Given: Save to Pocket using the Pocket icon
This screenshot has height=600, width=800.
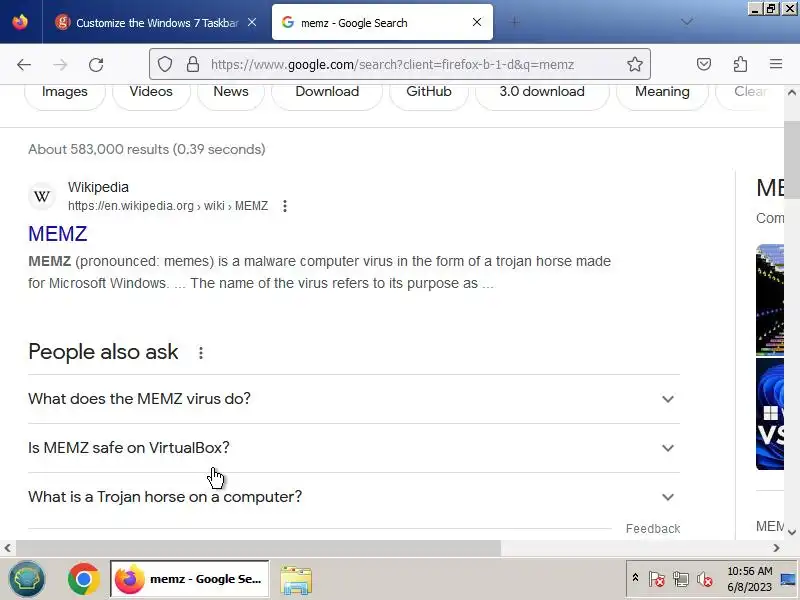Looking at the screenshot, I should (x=704, y=64).
